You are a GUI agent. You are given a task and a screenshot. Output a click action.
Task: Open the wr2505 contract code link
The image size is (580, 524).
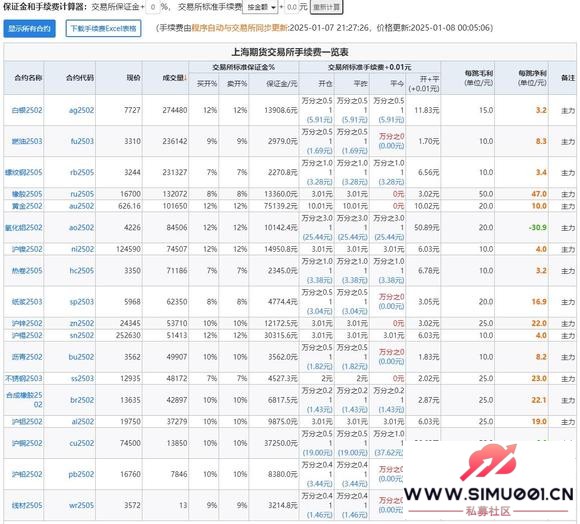click(x=81, y=505)
